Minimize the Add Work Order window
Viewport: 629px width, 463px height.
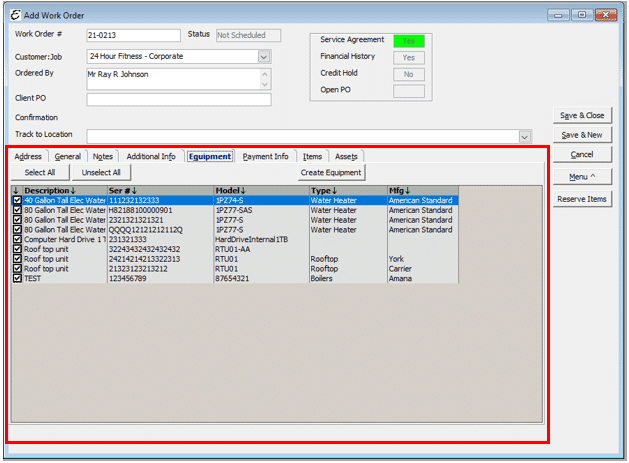(558, 15)
